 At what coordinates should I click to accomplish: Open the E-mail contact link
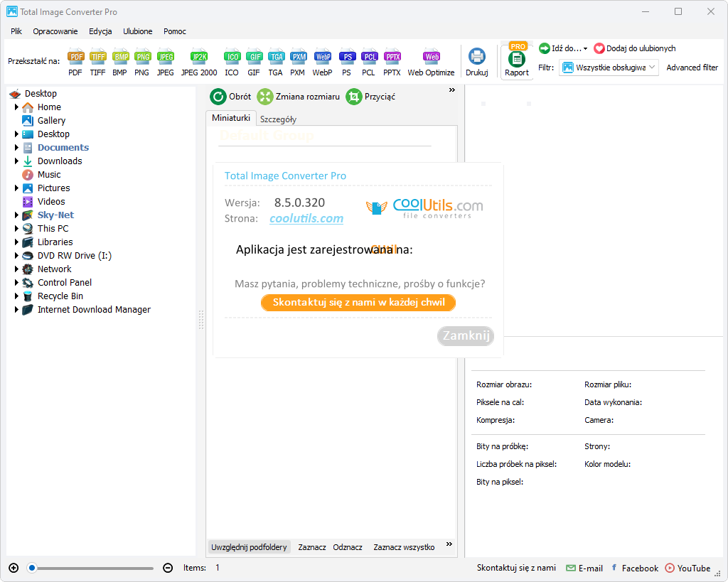point(584,568)
